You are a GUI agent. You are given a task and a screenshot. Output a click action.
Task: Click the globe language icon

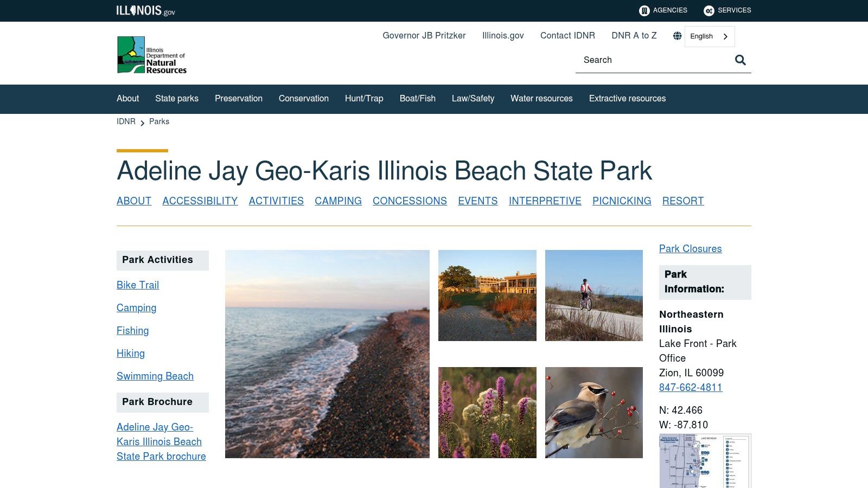coord(677,36)
